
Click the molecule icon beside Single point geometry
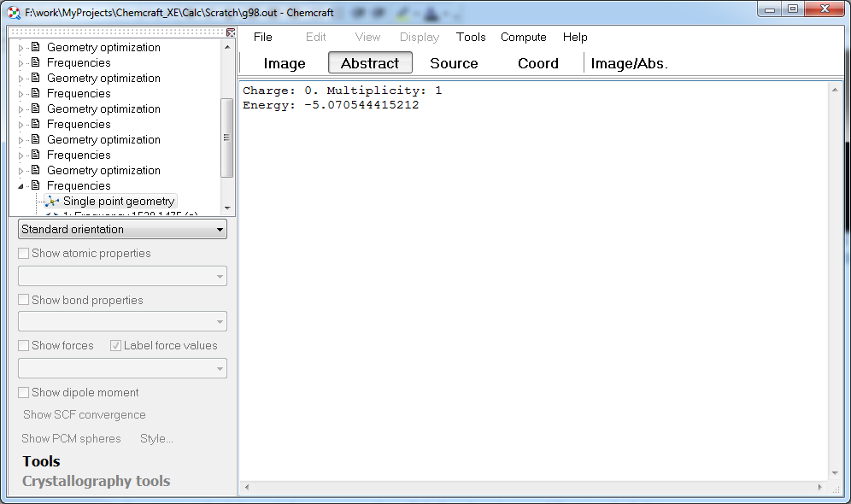51,201
